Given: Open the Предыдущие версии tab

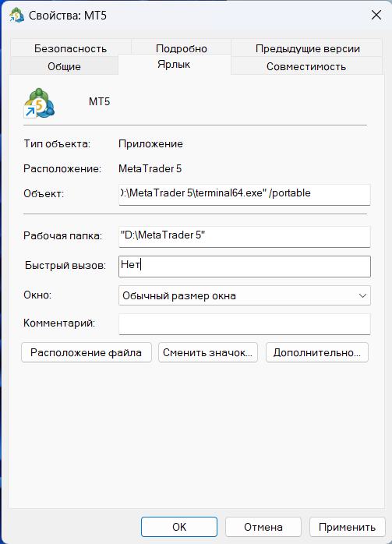Looking at the screenshot, I should pos(307,48).
